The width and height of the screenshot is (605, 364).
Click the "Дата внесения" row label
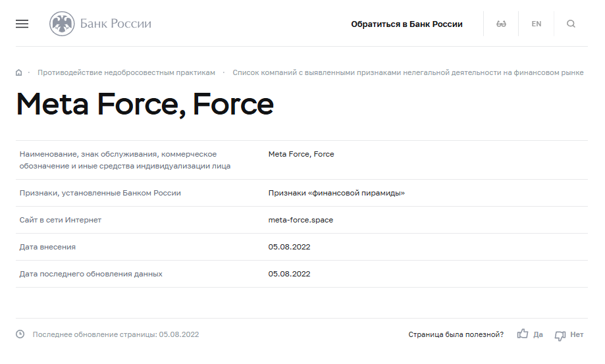(x=47, y=247)
